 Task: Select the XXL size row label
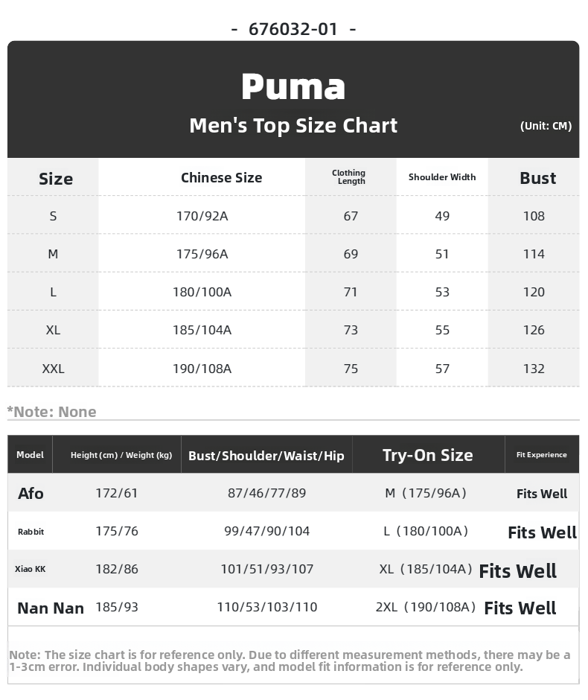point(53,369)
